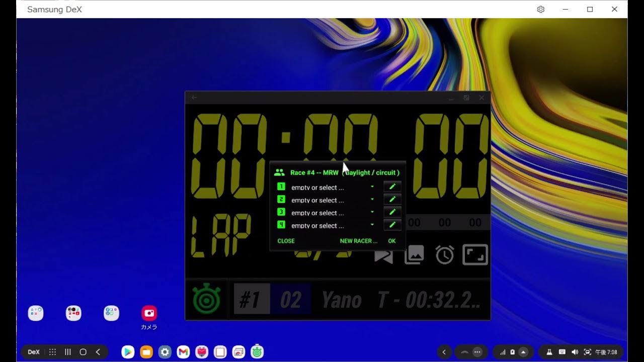Edit racer 2 with the pencil icon
The height and width of the screenshot is (362, 644).
[392, 199]
